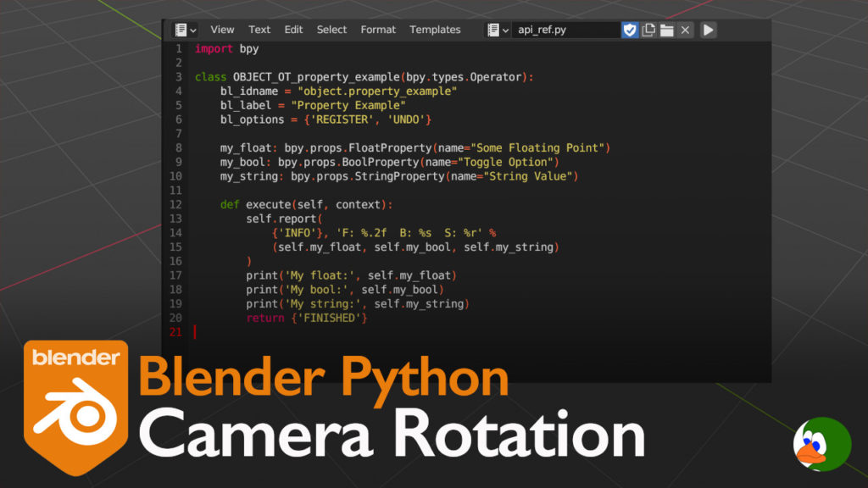This screenshot has height=488, width=868.
Task: Click the green duck avatar icon
Action: coord(821,445)
